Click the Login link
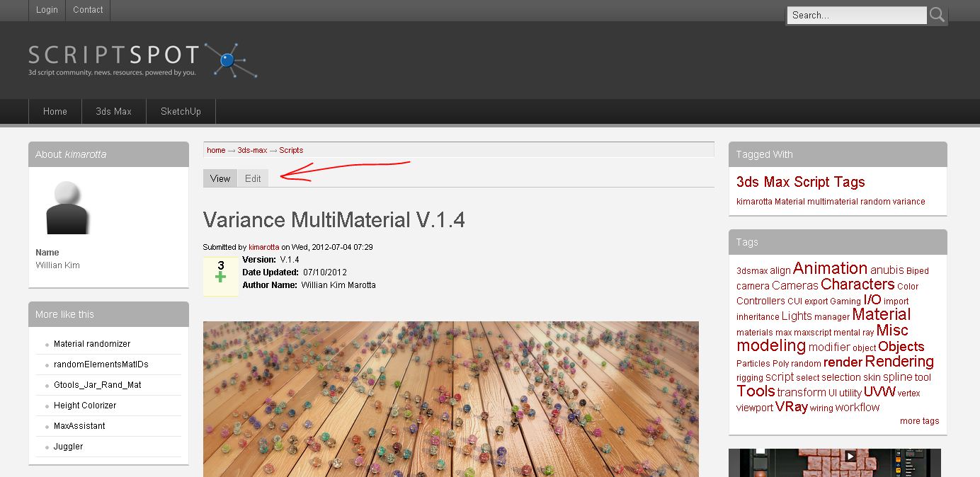 (47, 10)
